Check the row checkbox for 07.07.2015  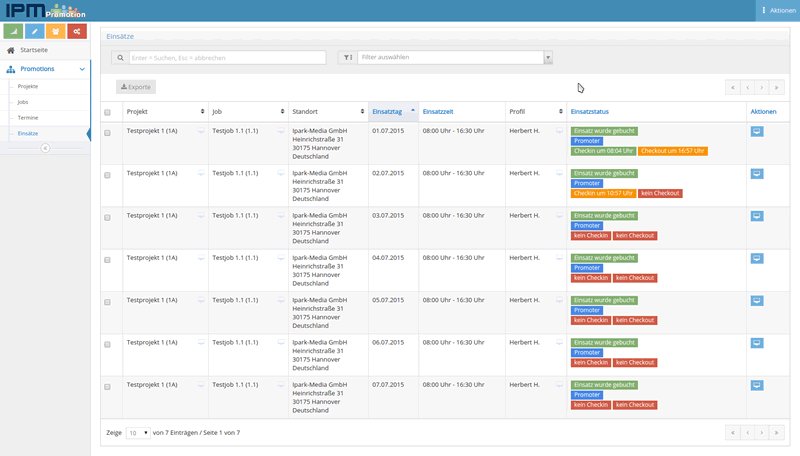pyautogui.click(x=108, y=386)
